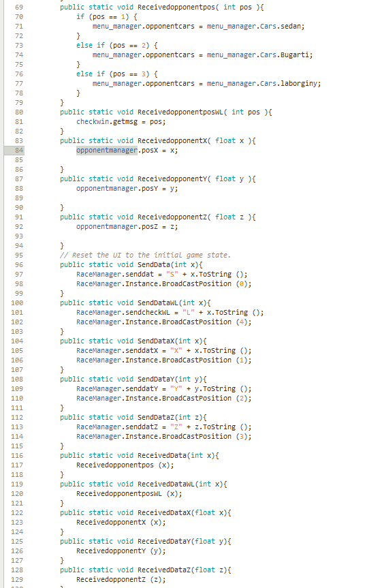Click the 'ReceivedDataZ' method name on line 128
This screenshot has height=588, width=382.
pos(164,570)
